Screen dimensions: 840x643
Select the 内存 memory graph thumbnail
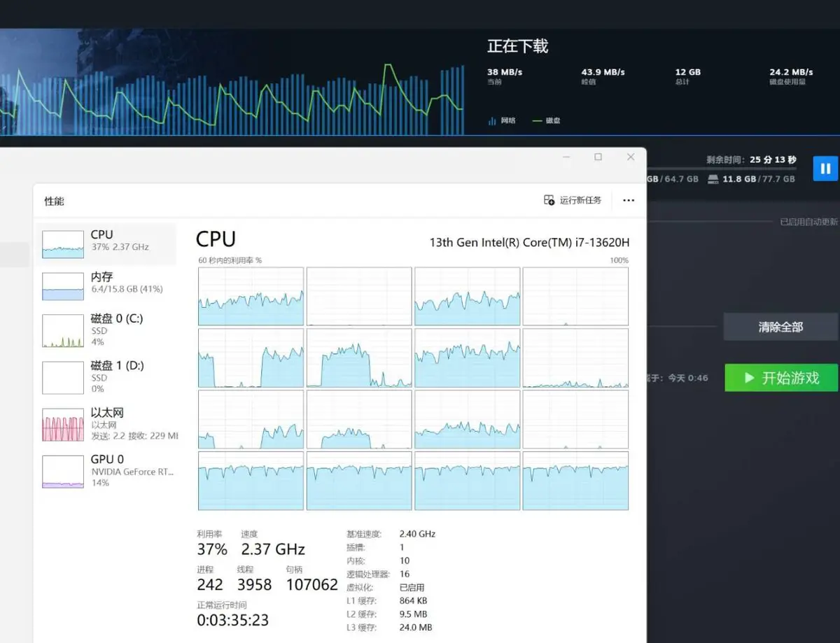(x=63, y=287)
